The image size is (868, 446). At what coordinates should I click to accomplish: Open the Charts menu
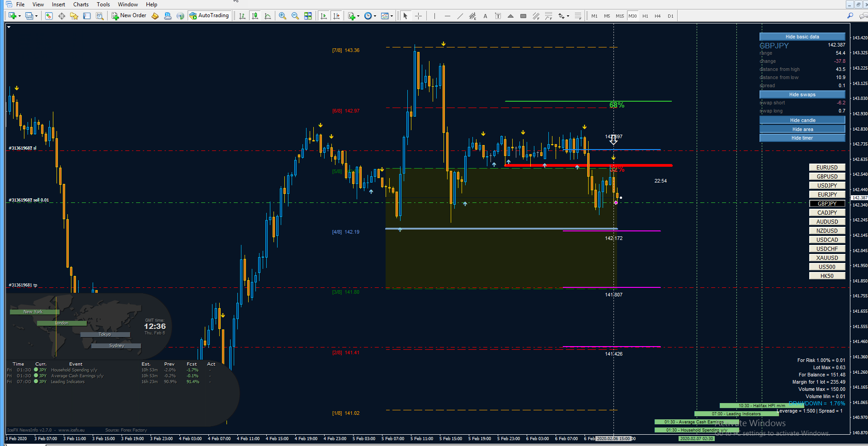pyautogui.click(x=81, y=5)
